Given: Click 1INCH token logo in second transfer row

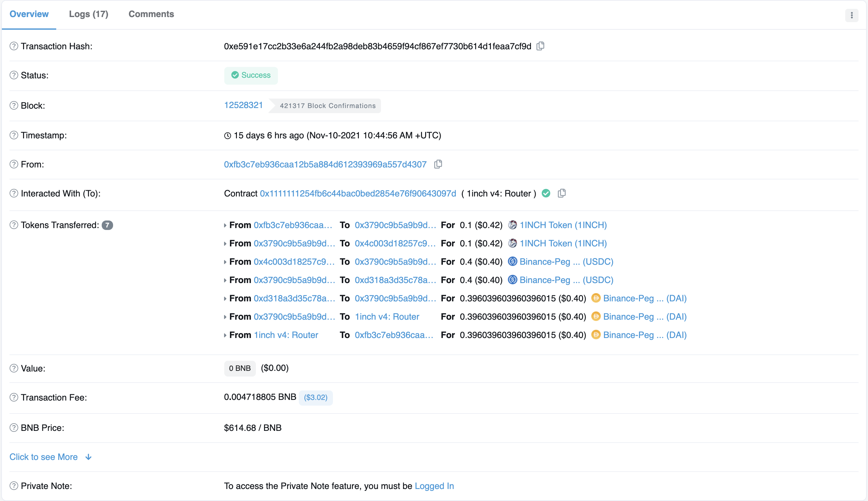Looking at the screenshot, I should tap(512, 243).
